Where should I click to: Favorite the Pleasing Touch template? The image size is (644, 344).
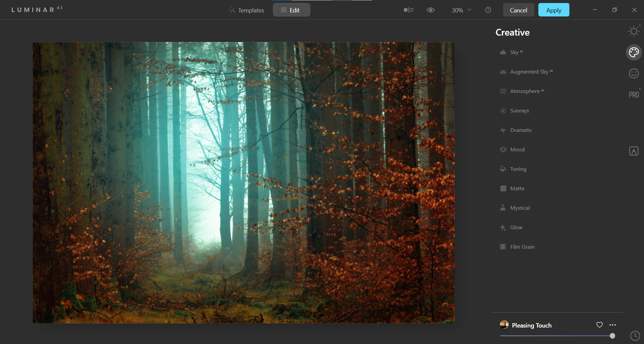(599, 325)
